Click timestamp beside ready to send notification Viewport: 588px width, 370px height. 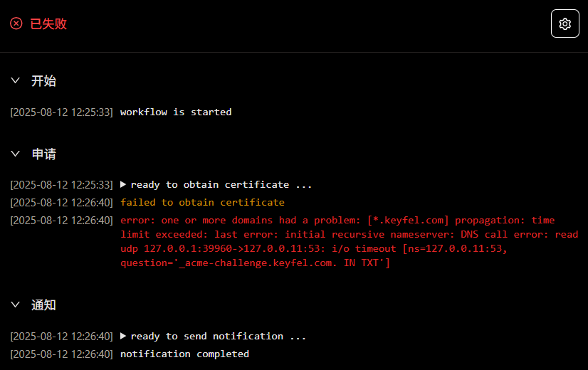61,336
